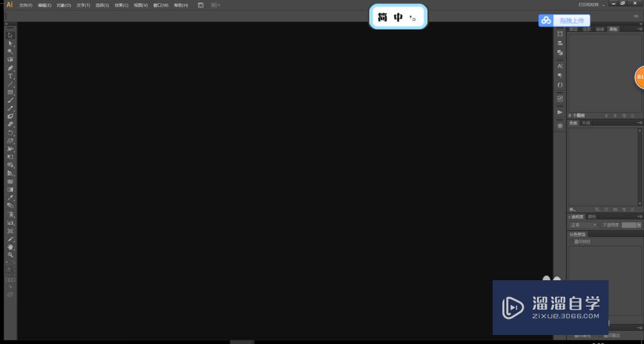Select the Magic Wand tool
This screenshot has height=344, width=644.
(x=11, y=52)
